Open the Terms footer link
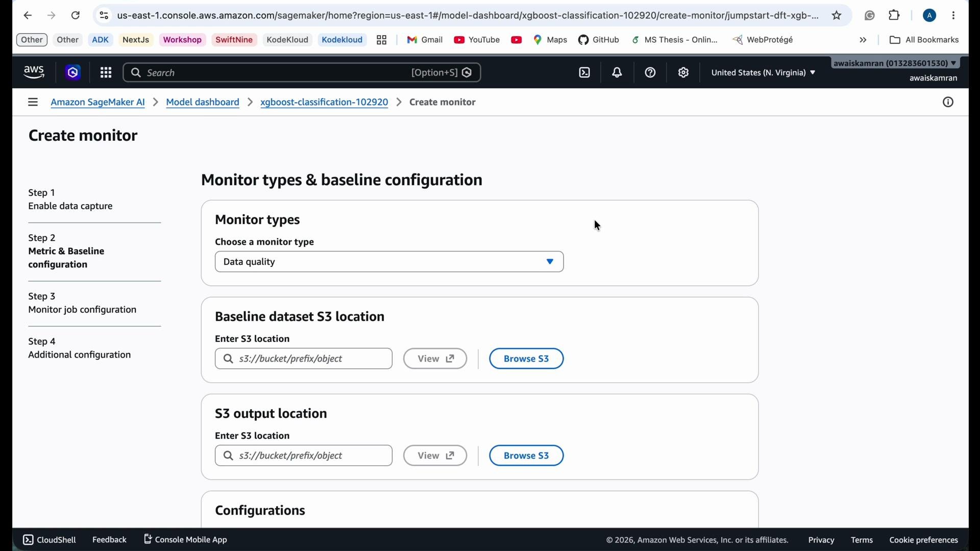980x551 pixels. [x=862, y=540]
